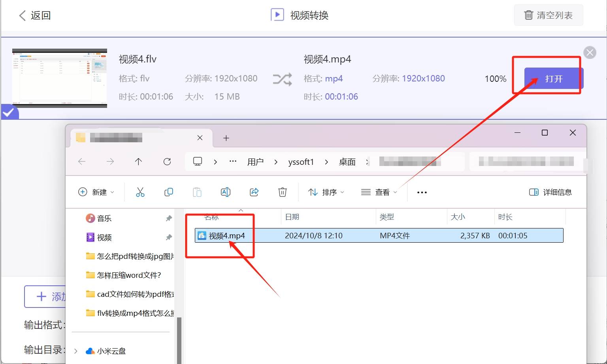Image resolution: width=607 pixels, height=364 pixels.
Task: Select 小米云盘 in Explorer sidebar
Action: (106, 351)
